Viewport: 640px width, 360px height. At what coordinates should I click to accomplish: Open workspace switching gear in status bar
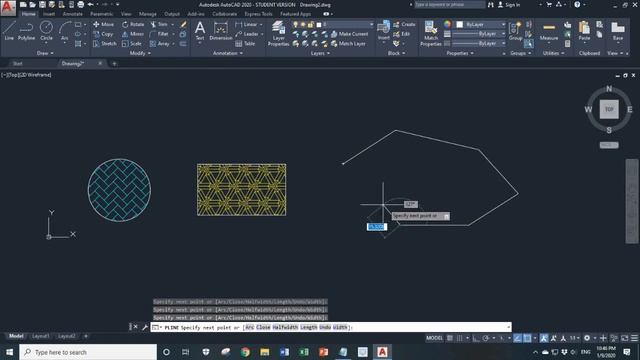coord(587,338)
